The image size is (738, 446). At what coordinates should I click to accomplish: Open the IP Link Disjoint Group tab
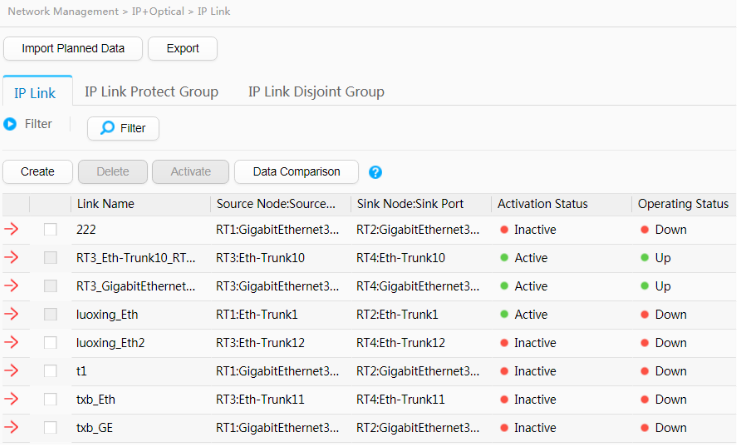click(316, 92)
